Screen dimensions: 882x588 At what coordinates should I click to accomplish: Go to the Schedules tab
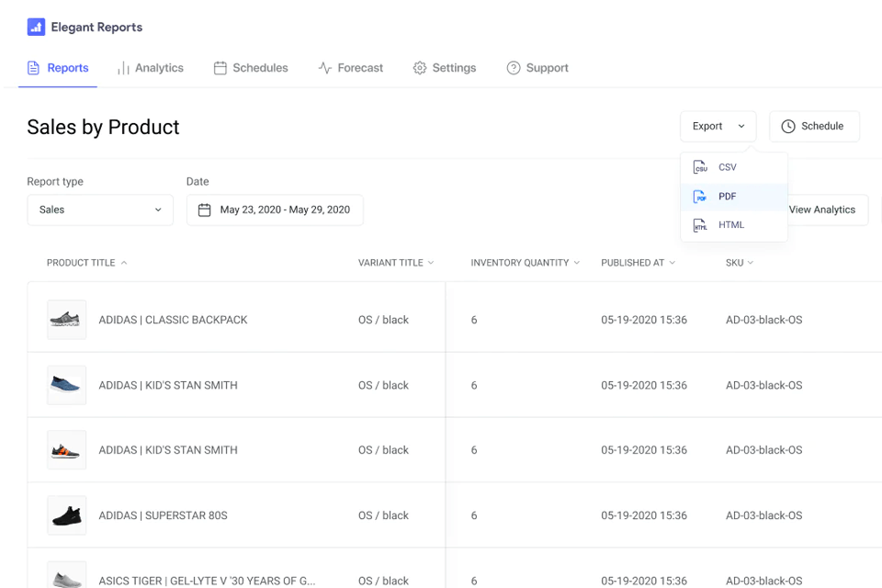pyautogui.click(x=251, y=68)
